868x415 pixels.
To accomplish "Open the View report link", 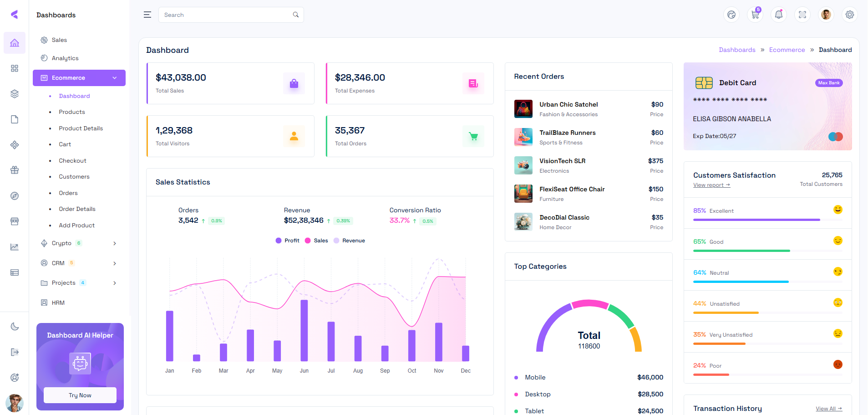I will coord(711,185).
